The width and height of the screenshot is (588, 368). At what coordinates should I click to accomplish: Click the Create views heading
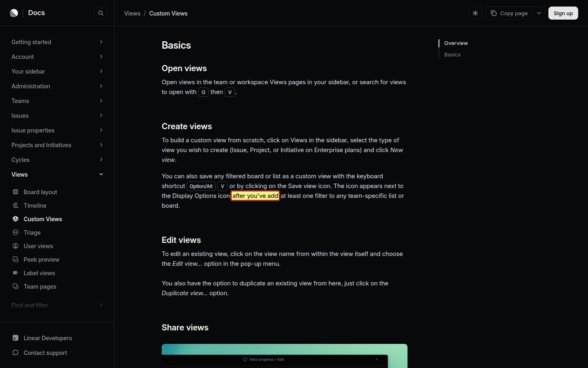(x=187, y=126)
